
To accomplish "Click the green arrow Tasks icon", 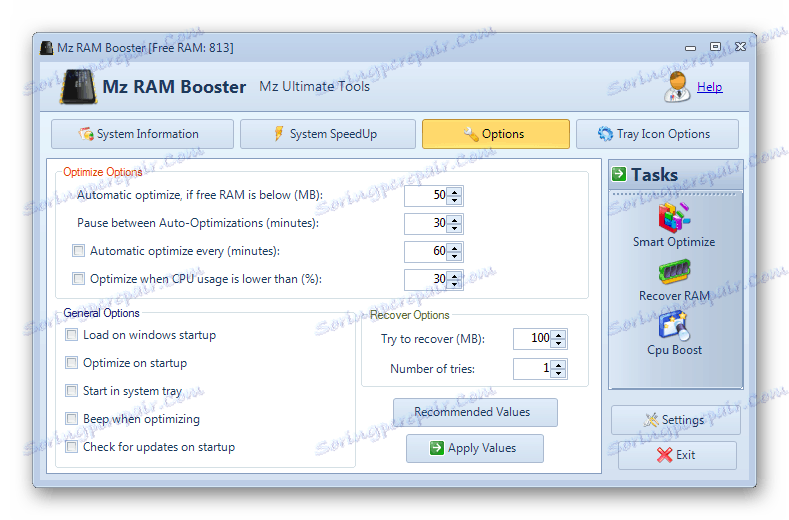I will (x=618, y=174).
